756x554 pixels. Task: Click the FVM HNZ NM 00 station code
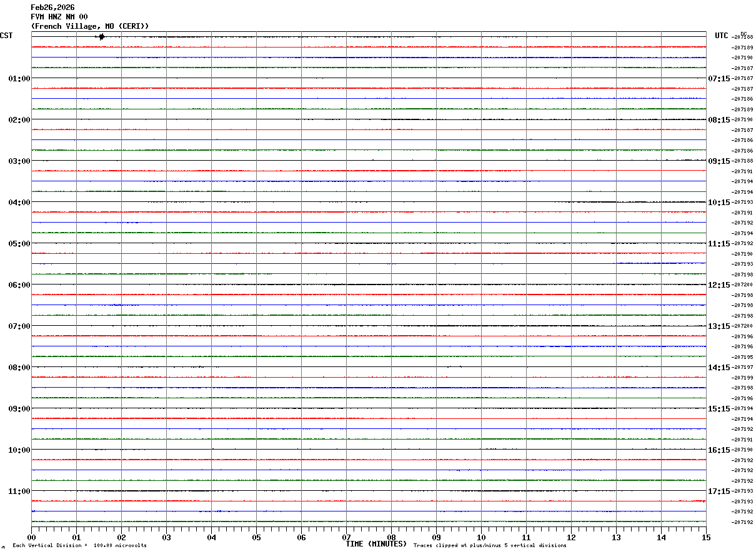click(59, 17)
